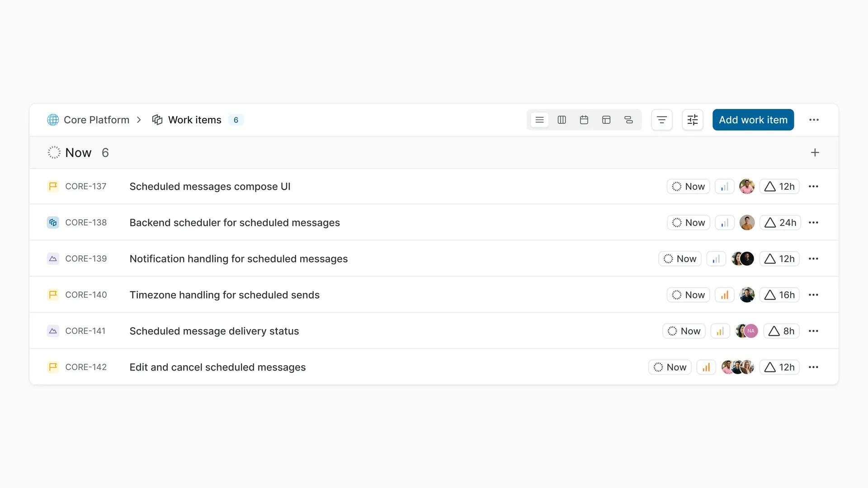Open Timezone handling for scheduled sends

225,295
